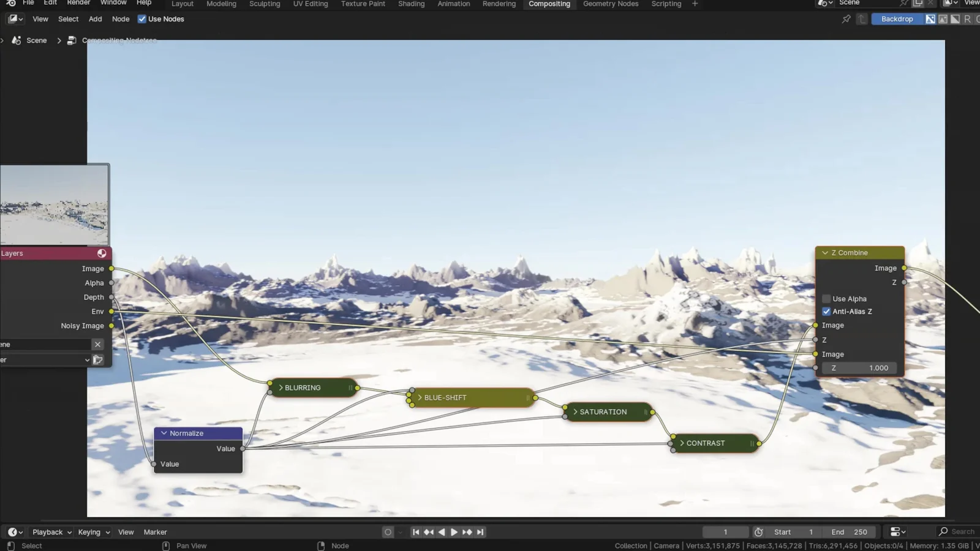Open the Node menu

(x=121, y=19)
